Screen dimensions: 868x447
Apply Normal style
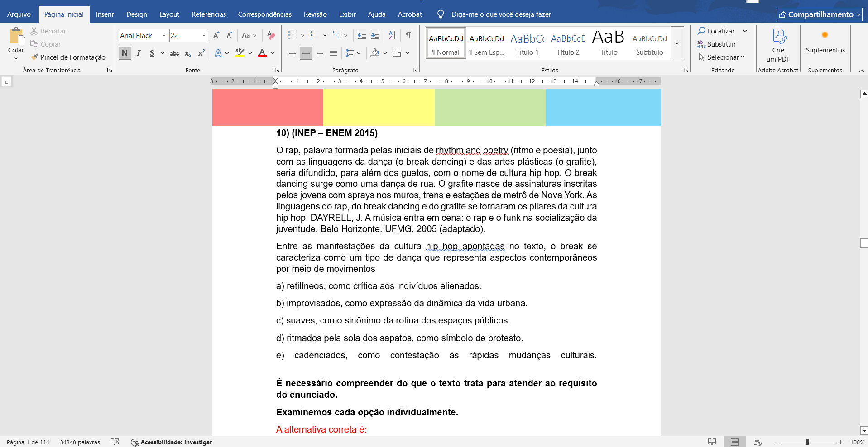tap(446, 43)
